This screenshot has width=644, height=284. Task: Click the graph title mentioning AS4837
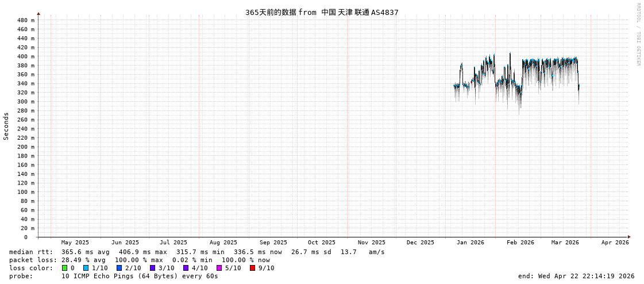click(x=322, y=12)
